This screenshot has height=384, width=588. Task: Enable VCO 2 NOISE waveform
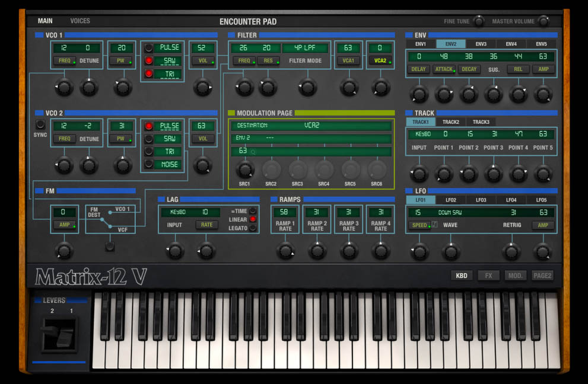(x=149, y=164)
